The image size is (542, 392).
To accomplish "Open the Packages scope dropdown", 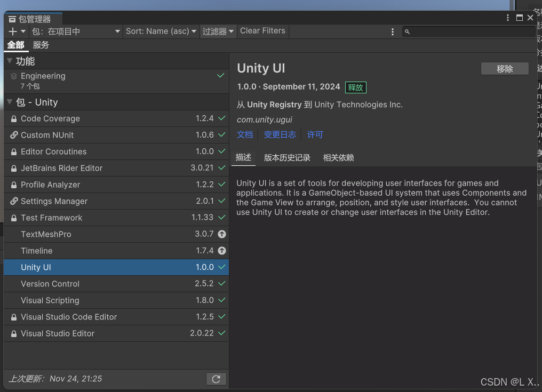I will [x=76, y=31].
